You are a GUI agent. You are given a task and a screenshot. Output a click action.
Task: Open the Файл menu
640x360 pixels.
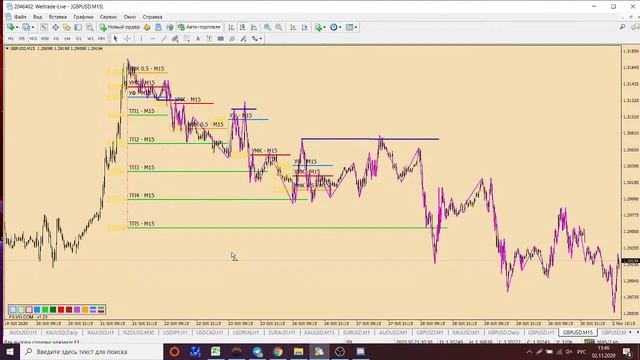pos(20,17)
